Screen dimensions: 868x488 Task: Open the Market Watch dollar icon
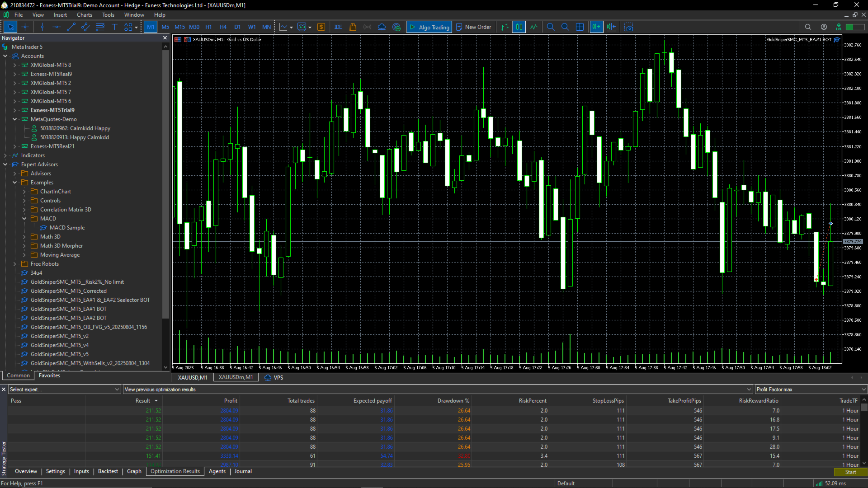coord(321,27)
